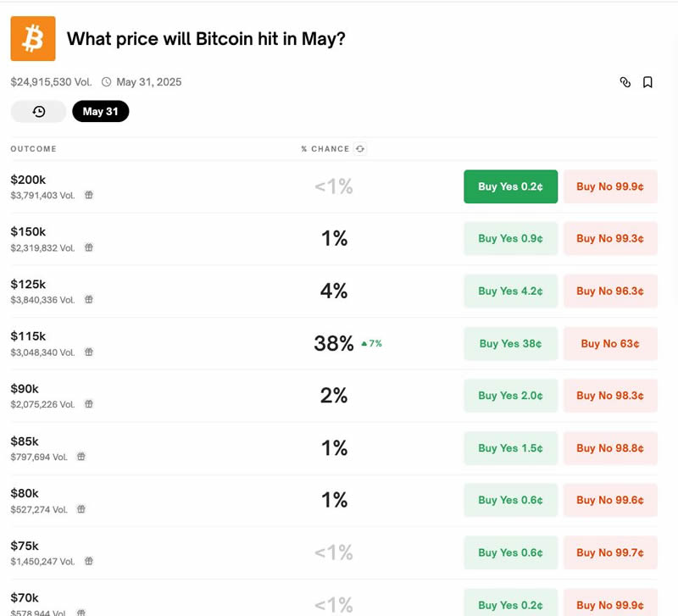Screen dimensions: 678x616
Task: Click the gift icon under $150k
Action: 89,247
